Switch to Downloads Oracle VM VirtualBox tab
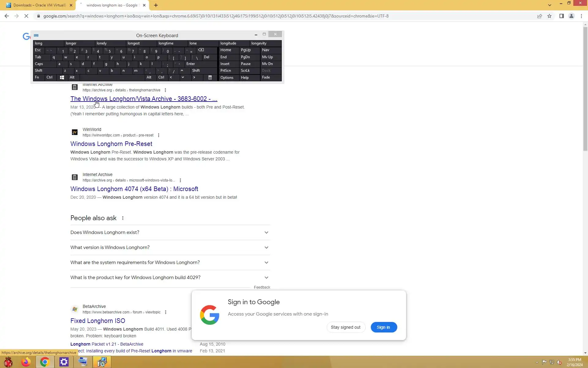Screen dimensions: 588x368 click(x=39, y=5)
